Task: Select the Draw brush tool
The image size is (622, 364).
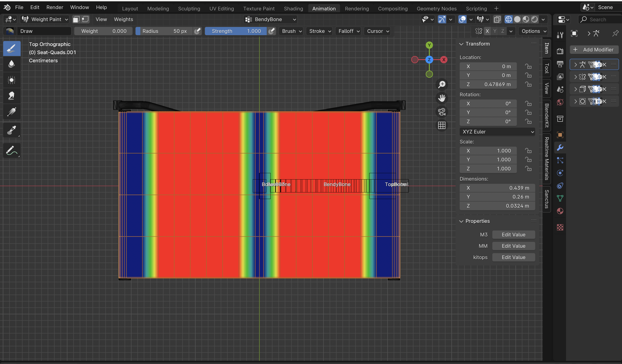Action: tap(12, 48)
